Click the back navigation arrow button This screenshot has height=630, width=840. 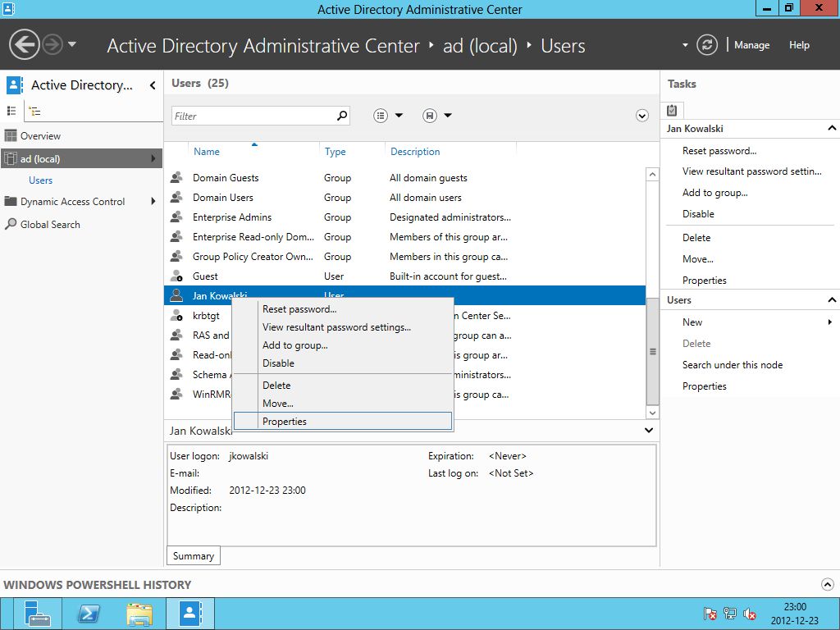(25, 44)
